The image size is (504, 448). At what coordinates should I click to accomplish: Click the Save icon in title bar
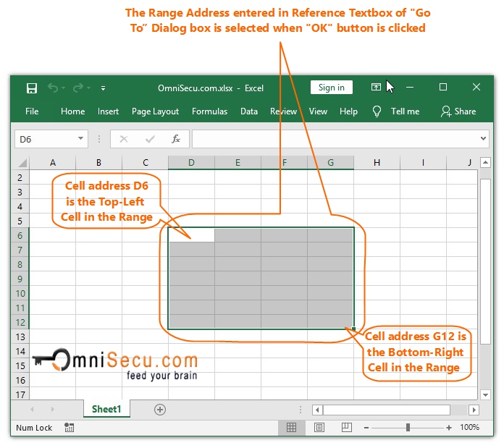[32, 88]
